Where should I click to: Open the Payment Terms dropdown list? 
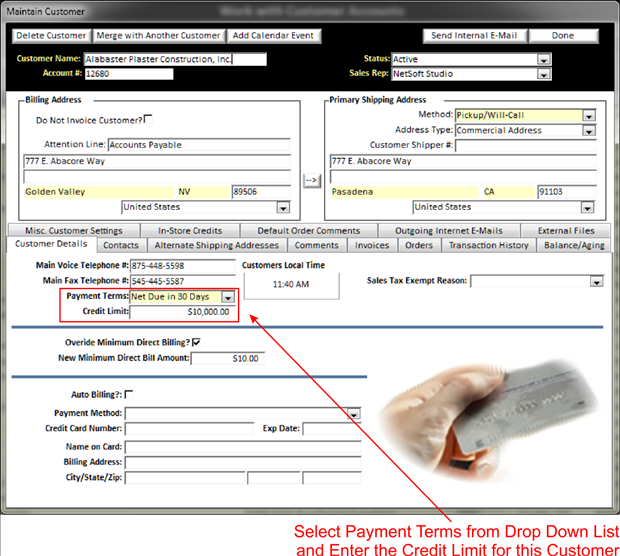click(x=228, y=297)
